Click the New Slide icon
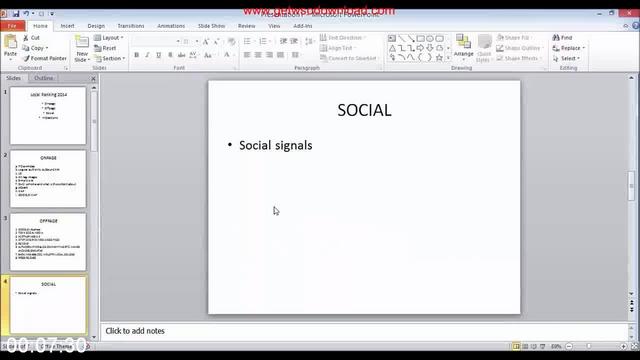This screenshot has width=640, height=360. tap(82, 42)
